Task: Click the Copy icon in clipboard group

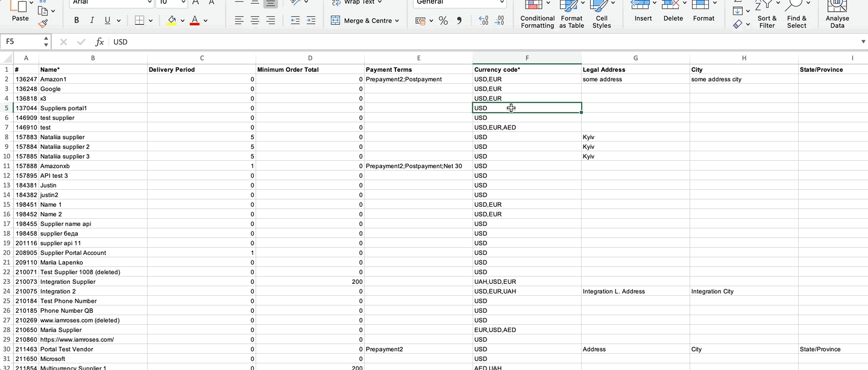Action: coord(43,10)
